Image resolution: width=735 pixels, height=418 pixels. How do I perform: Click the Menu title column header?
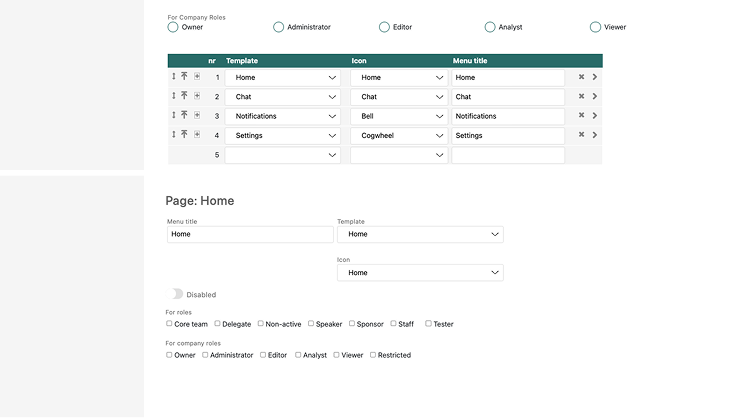[x=470, y=61]
